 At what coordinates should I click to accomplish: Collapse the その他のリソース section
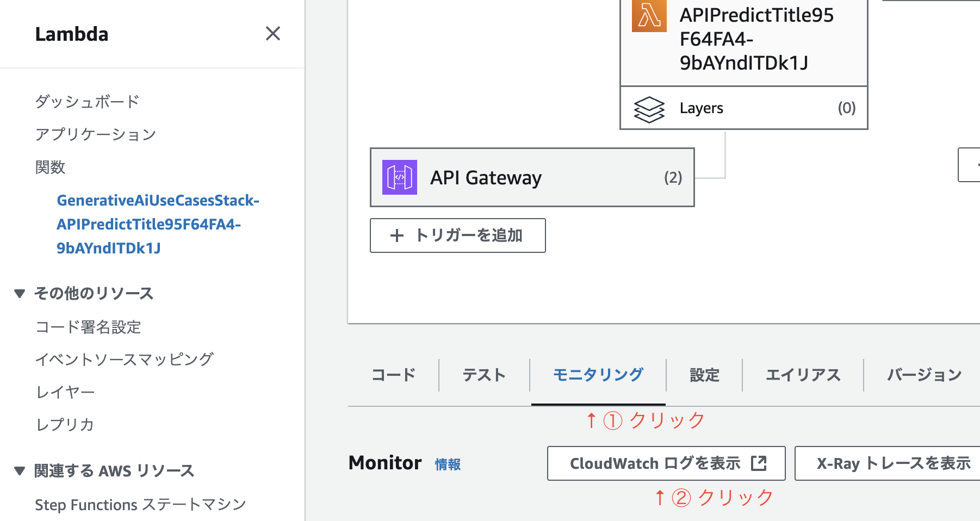click(x=18, y=293)
